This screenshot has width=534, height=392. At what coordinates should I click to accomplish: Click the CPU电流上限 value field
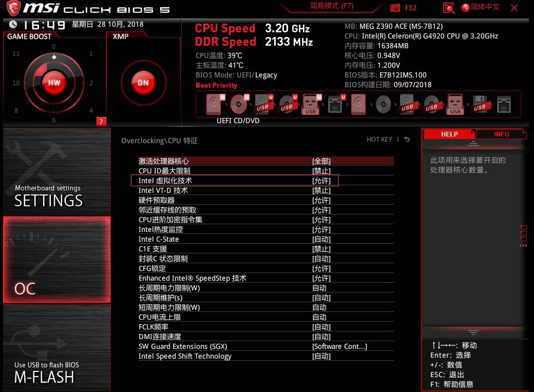click(x=319, y=317)
